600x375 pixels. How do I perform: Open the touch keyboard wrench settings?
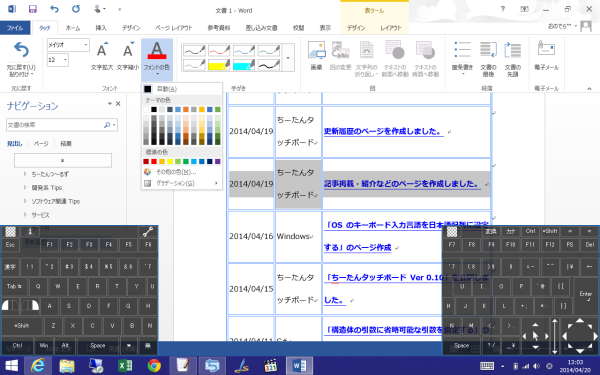coord(148,232)
